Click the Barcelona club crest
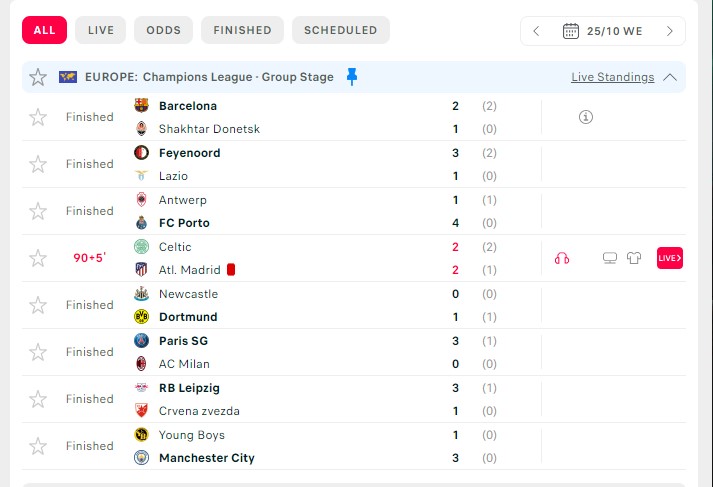 coord(141,105)
